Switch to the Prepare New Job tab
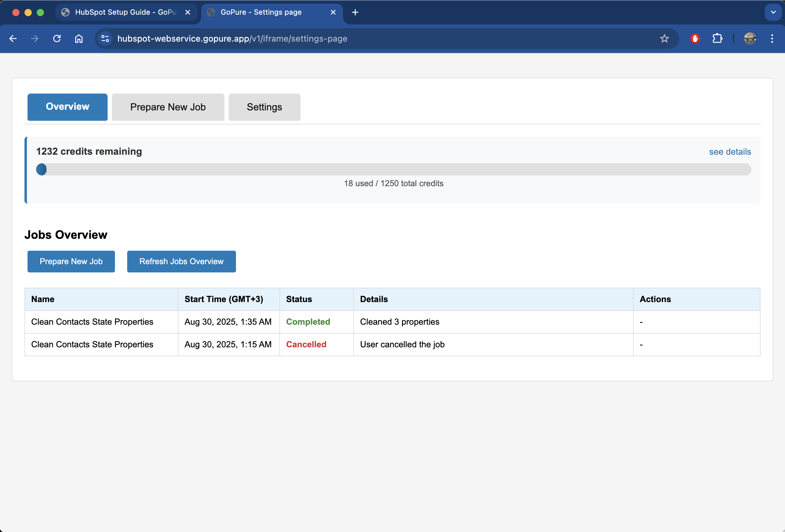The width and height of the screenshot is (785, 532). click(168, 107)
